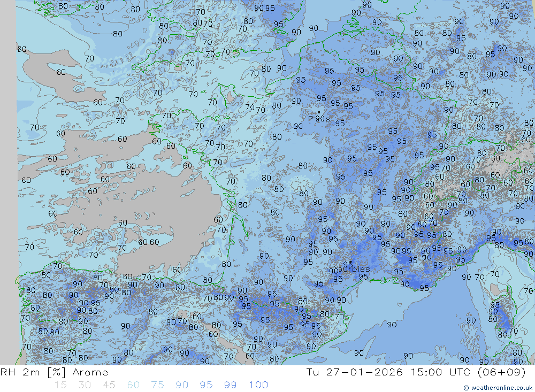535x392 pixels.
Task: Click the legend value 75
Action: pos(157,385)
